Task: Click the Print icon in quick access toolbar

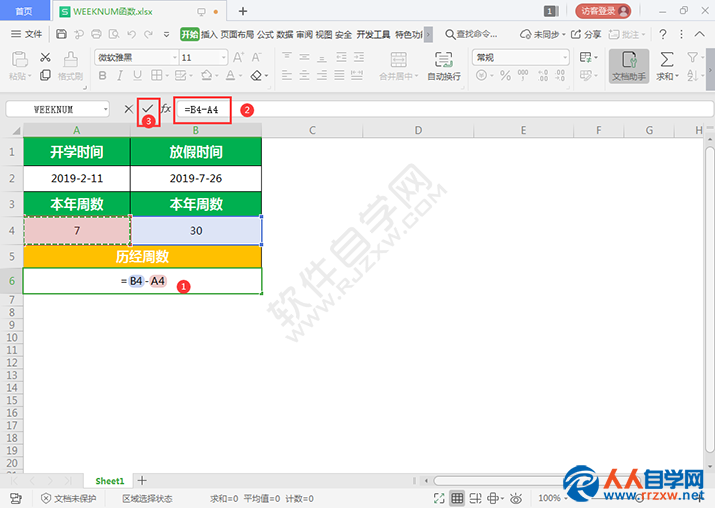Action: [96, 34]
